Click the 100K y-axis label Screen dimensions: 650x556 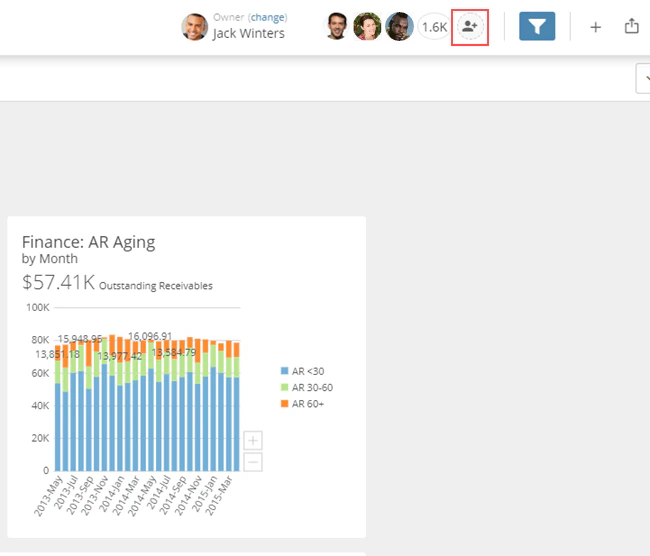[38, 307]
